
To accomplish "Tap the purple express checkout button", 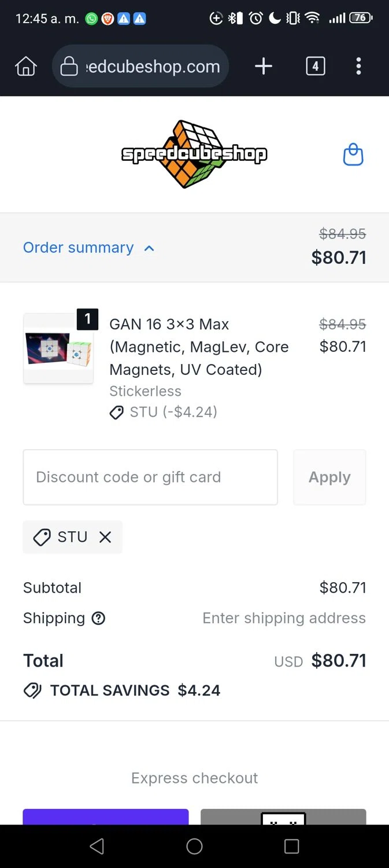I will pos(106,816).
